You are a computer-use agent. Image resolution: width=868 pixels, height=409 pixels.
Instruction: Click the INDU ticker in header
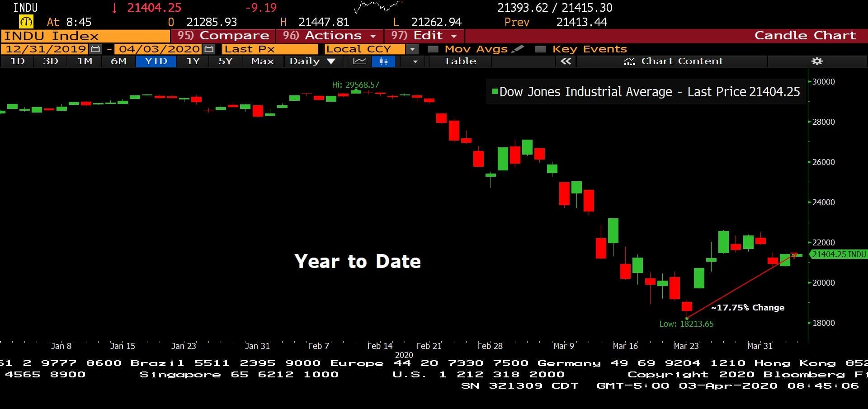pos(25,8)
